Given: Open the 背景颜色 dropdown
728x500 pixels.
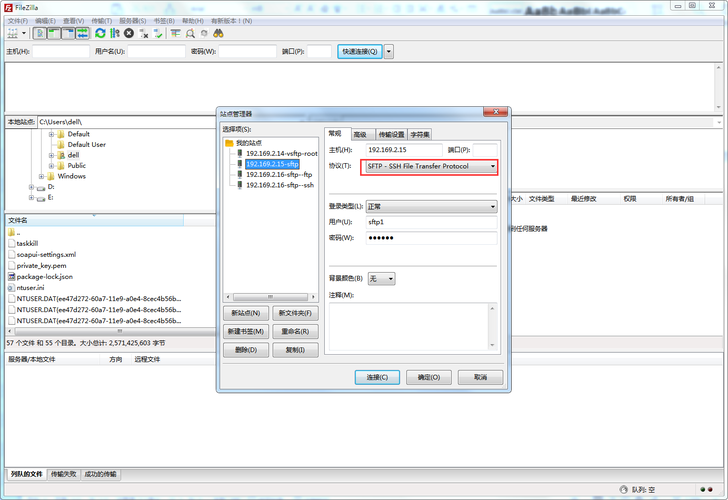Looking at the screenshot, I should pyautogui.click(x=381, y=279).
